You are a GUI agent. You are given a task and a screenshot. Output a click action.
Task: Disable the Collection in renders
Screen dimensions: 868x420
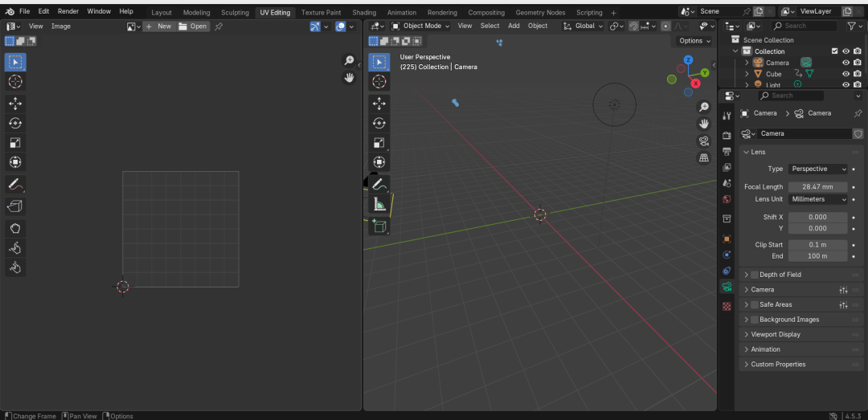[858, 51]
